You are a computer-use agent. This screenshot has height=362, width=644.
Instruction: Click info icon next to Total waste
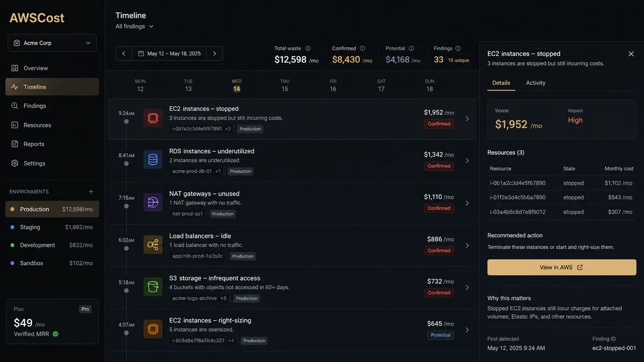[x=308, y=48]
